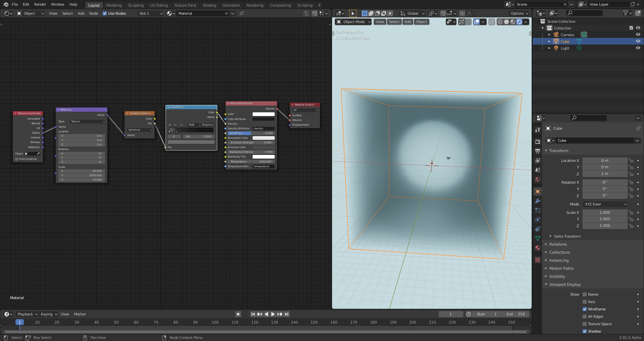Enable the Texture Space checkbox
The height and width of the screenshot is (341, 644).
tap(585, 324)
